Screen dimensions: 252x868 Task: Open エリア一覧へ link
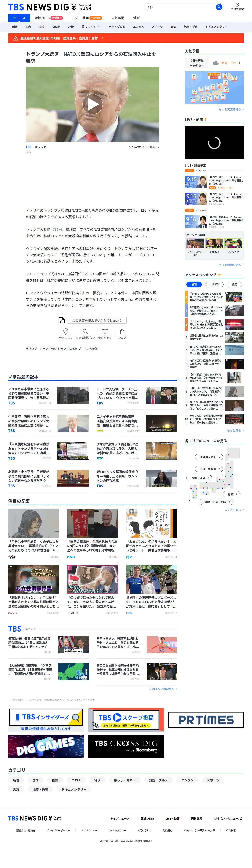click(234, 510)
